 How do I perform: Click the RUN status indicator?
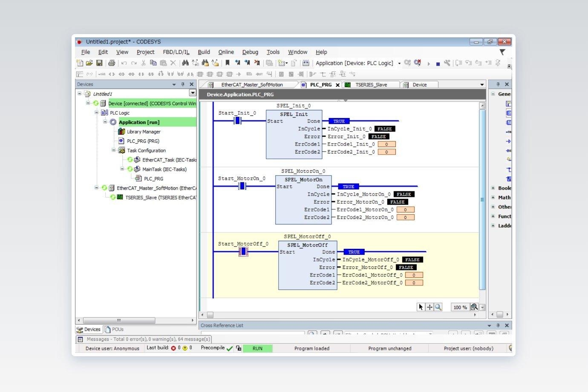(x=257, y=349)
